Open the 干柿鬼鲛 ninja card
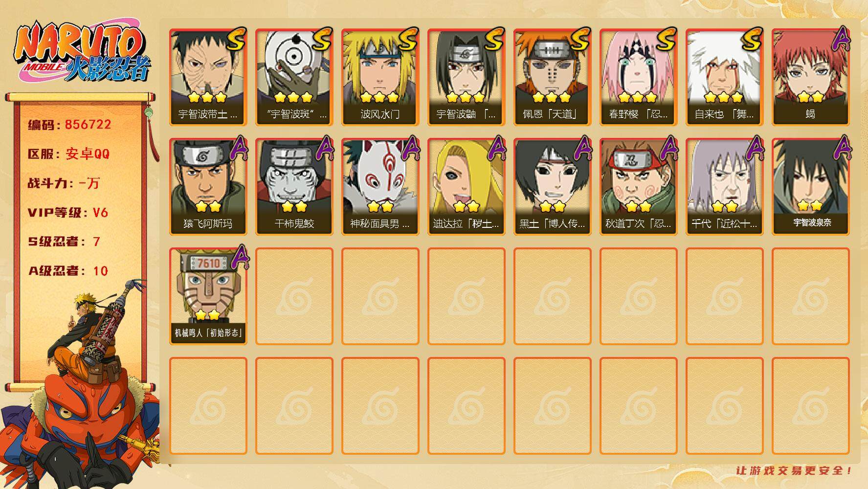Image resolution: width=868 pixels, height=489 pixels. [294, 187]
